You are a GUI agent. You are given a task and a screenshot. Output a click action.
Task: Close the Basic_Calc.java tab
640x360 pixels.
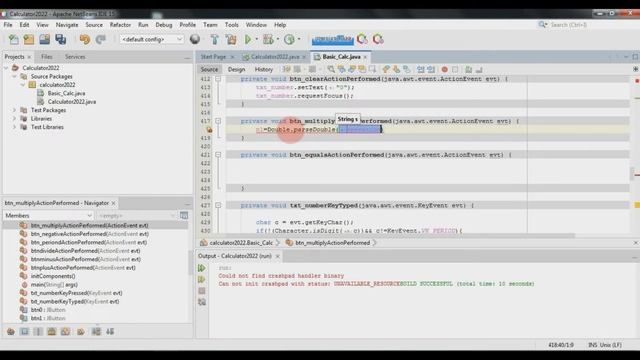(365, 57)
